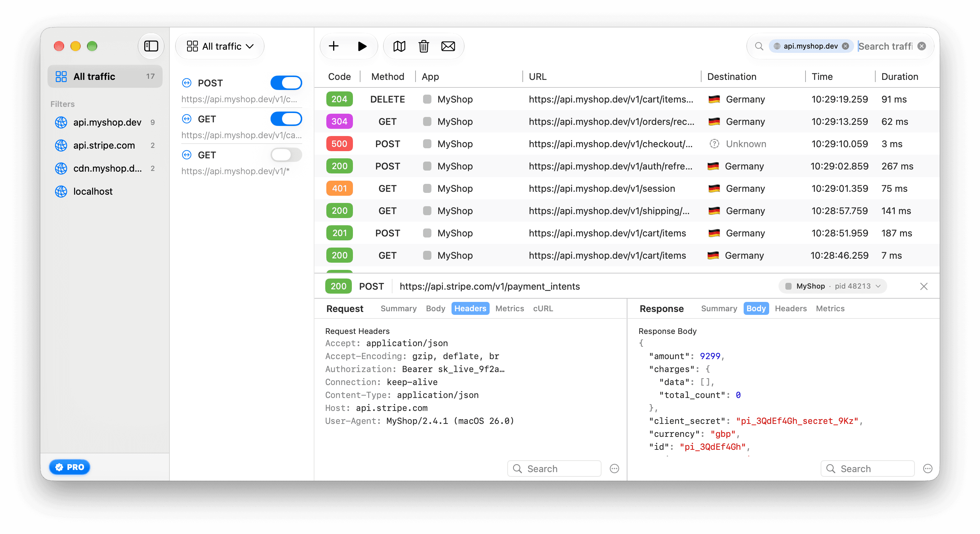The image size is (980, 534).
Task: Click the plus add button in toolbar
Action: pyautogui.click(x=334, y=46)
